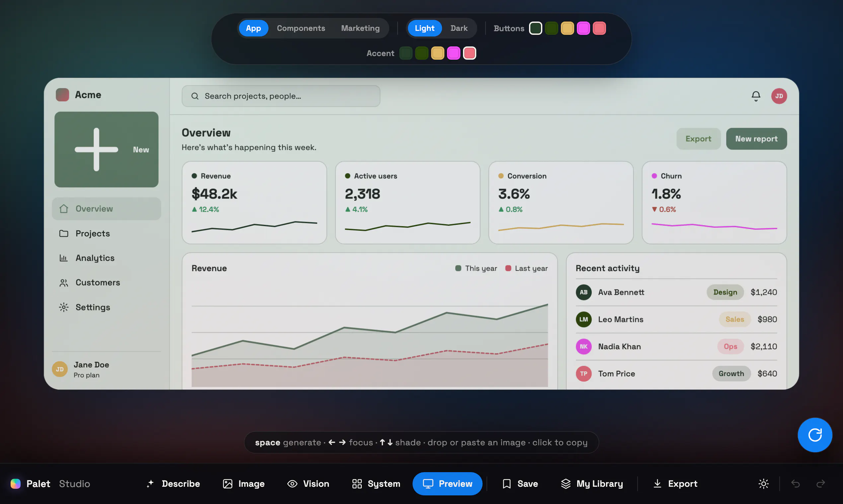Click the Image picture icon
Viewport: 843px width, 504px height.
[227, 484]
